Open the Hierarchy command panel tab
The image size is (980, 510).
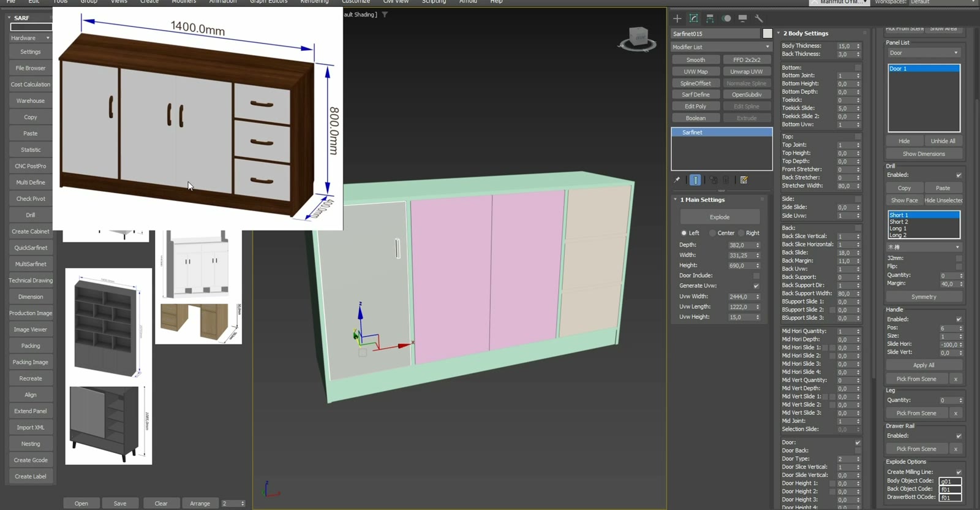click(x=710, y=18)
